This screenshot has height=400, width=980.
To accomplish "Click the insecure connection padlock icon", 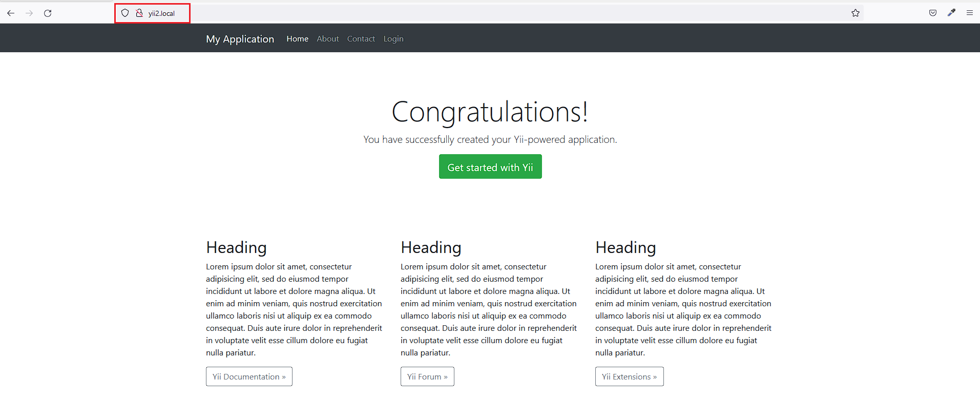I will click(x=139, y=13).
